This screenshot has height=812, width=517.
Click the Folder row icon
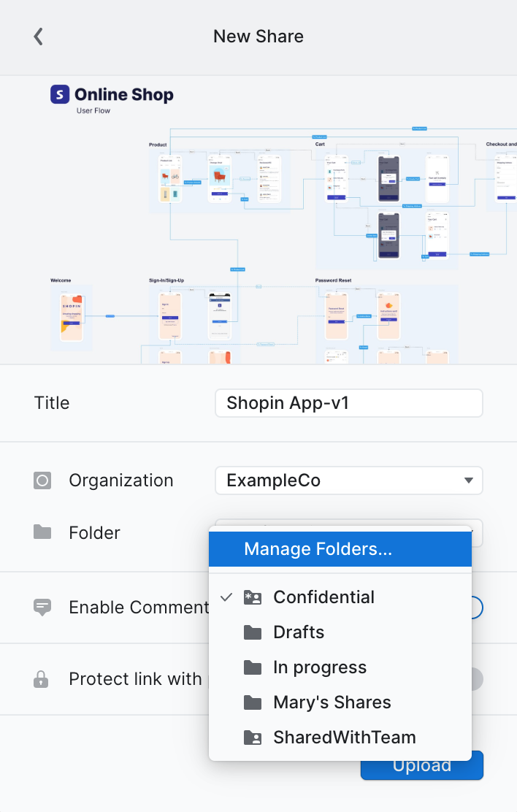[x=42, y=532]
